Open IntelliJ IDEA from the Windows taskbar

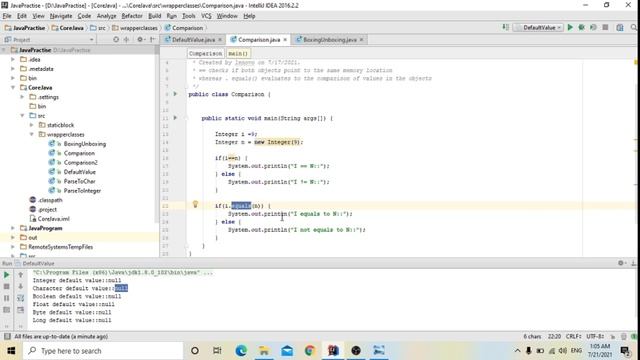[333, 351]
